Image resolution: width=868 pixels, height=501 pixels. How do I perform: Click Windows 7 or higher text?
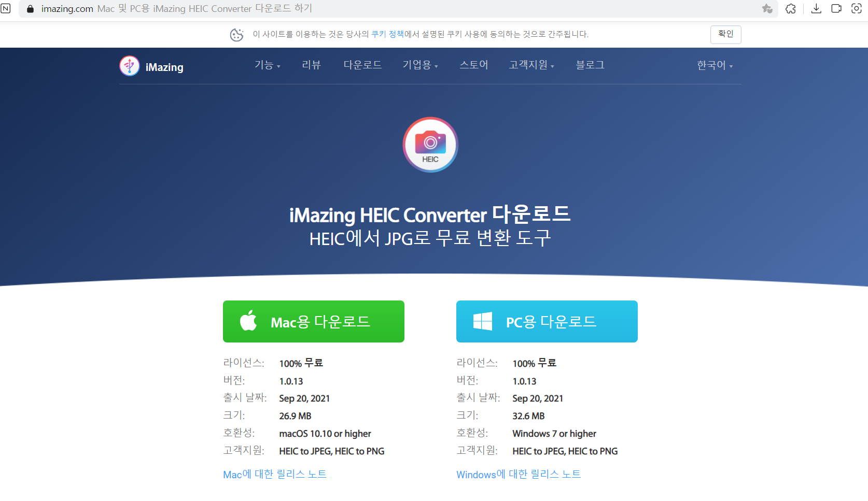[554, 434]
